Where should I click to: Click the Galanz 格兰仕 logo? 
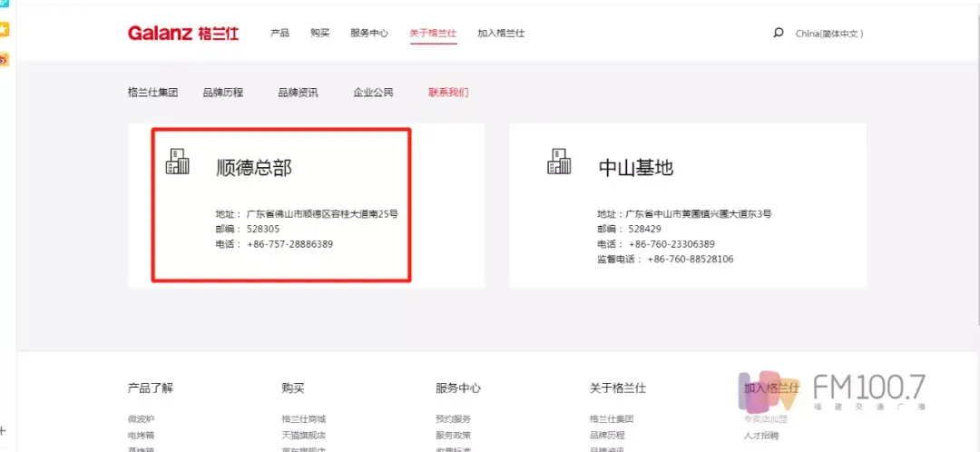coord(183,34)
